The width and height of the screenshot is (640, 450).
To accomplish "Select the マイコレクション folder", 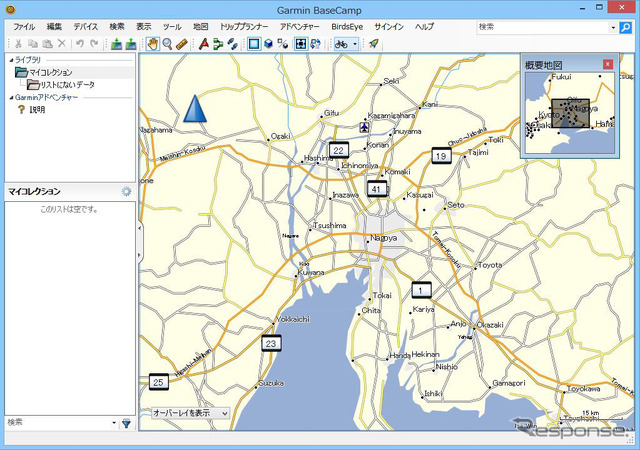I will click(x=50, y=72).
